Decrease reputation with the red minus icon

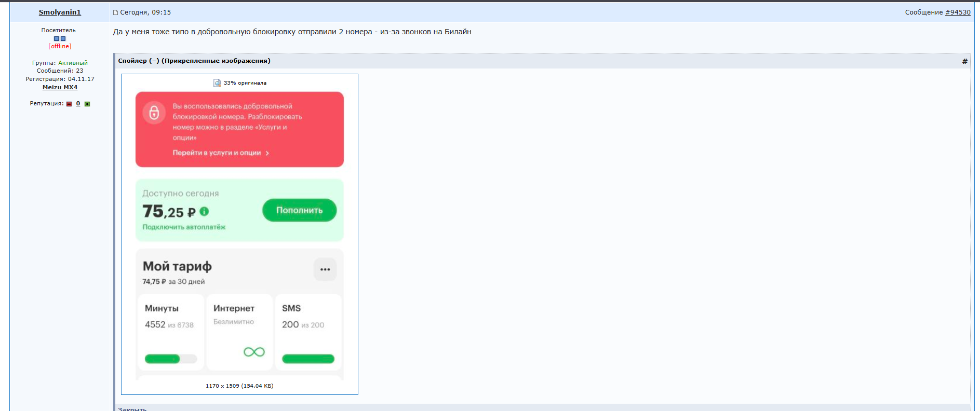click(x=69, y=104)
